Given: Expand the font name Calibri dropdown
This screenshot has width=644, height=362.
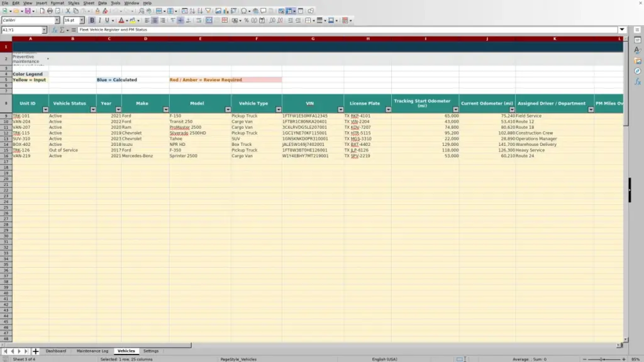Looking at the screenshot, I should pyautogui.click(x=57, y=20).
